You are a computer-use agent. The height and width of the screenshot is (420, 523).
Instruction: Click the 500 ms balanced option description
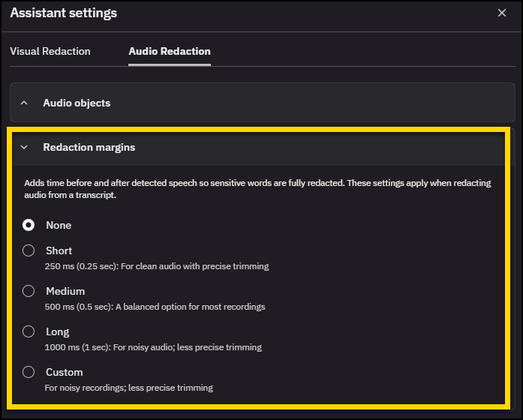[155, 307]
